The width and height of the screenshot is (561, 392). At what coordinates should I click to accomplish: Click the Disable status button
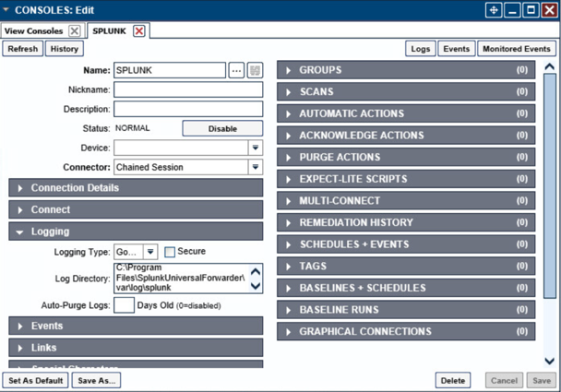[x=222, y=129]
